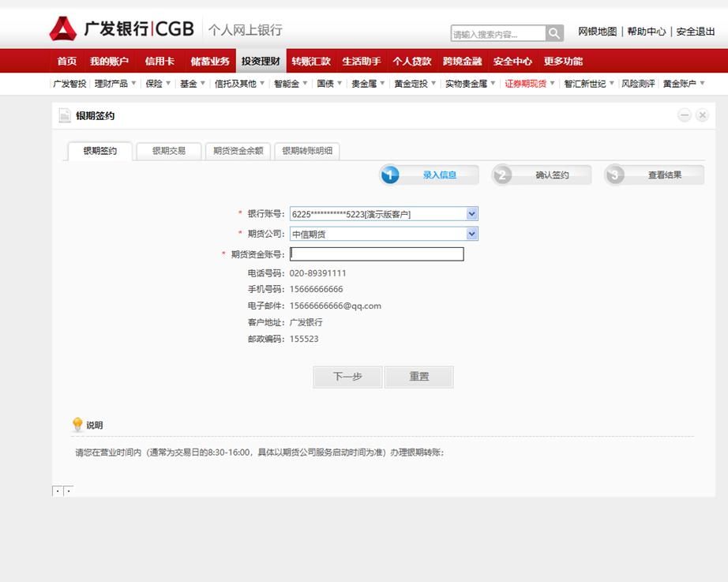Open the 期货公司 dropdown

pos(471,234)
